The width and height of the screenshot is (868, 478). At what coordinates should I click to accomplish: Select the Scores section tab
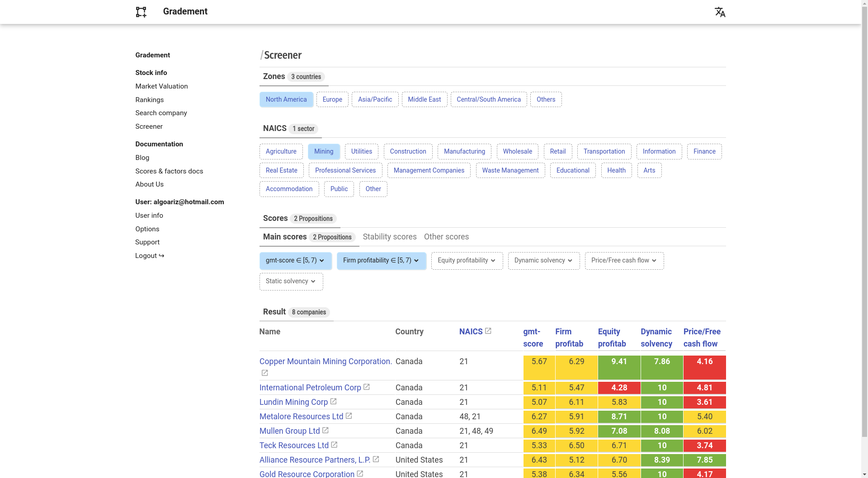[300, 219]
